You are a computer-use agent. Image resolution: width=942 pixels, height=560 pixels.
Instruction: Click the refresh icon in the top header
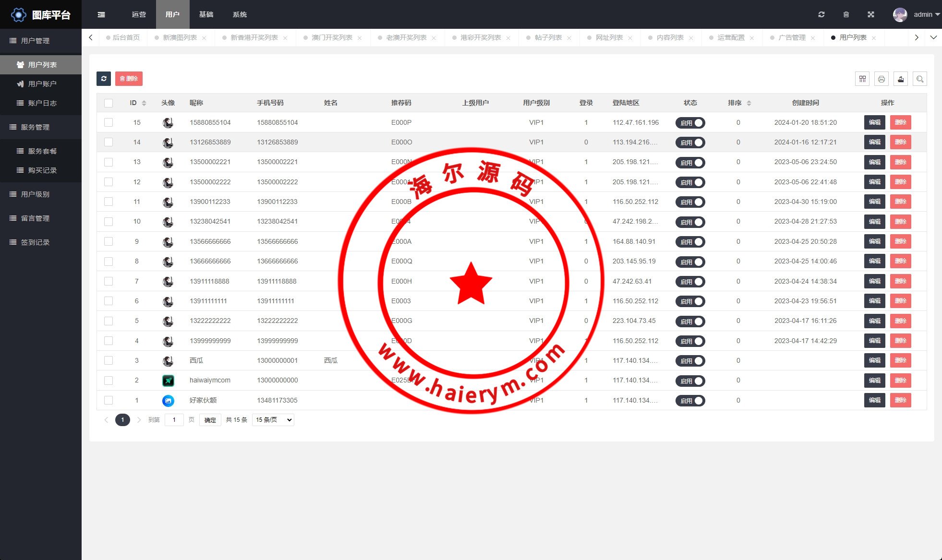(821, 14)
